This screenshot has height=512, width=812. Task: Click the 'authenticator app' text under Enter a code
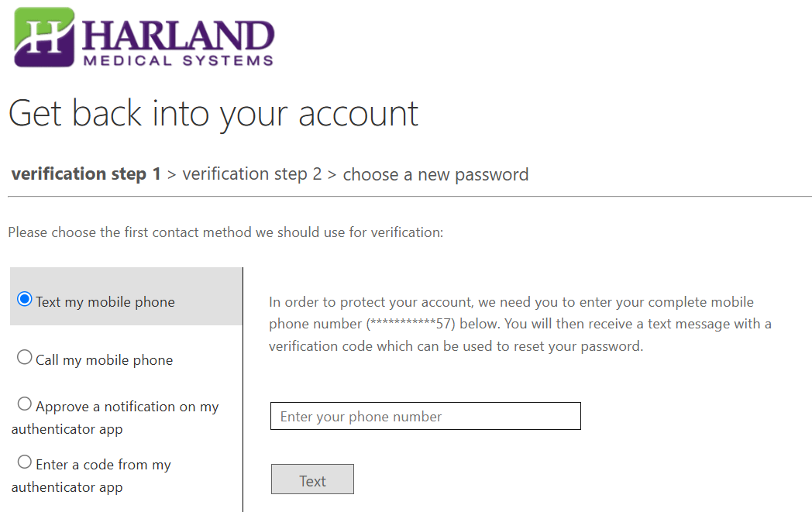(x=67, y=487)
